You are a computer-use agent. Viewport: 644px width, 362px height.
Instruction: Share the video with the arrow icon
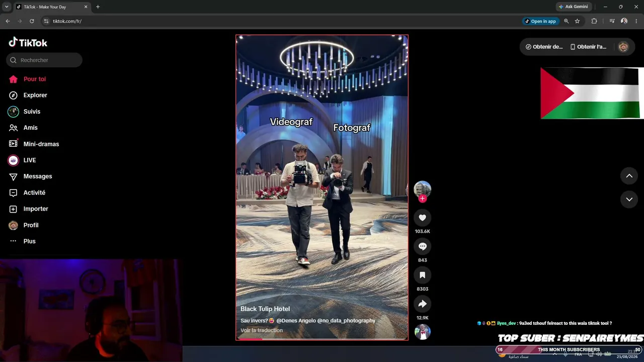pyautogui.click(x=422, y=304)
